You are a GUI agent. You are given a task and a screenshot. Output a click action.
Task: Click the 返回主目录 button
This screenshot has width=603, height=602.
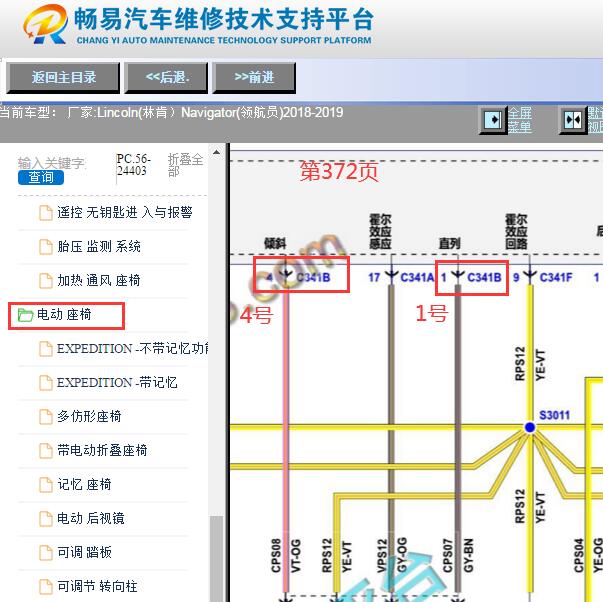[63, 78]
